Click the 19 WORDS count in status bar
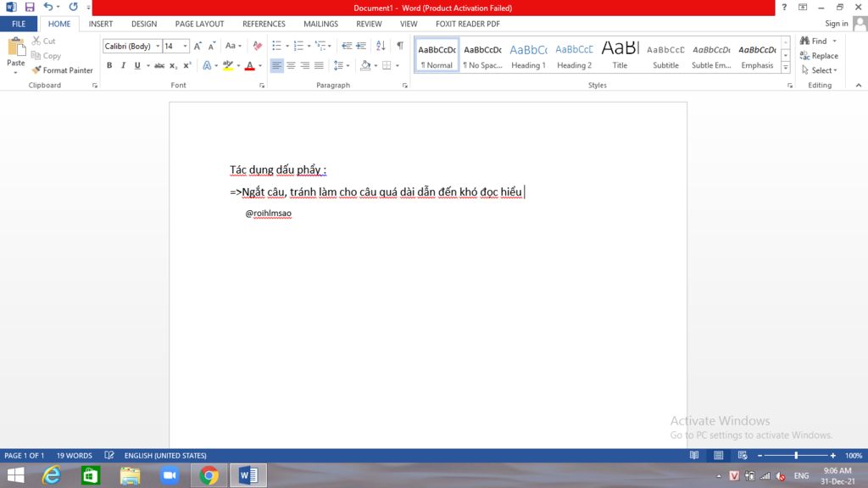 tap(75, 455)
